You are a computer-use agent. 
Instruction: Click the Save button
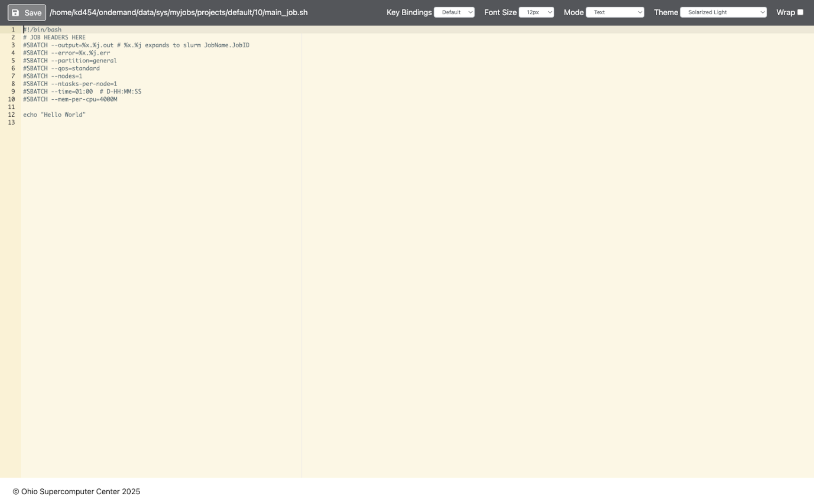pyautogui.click(x=27, y=13)
